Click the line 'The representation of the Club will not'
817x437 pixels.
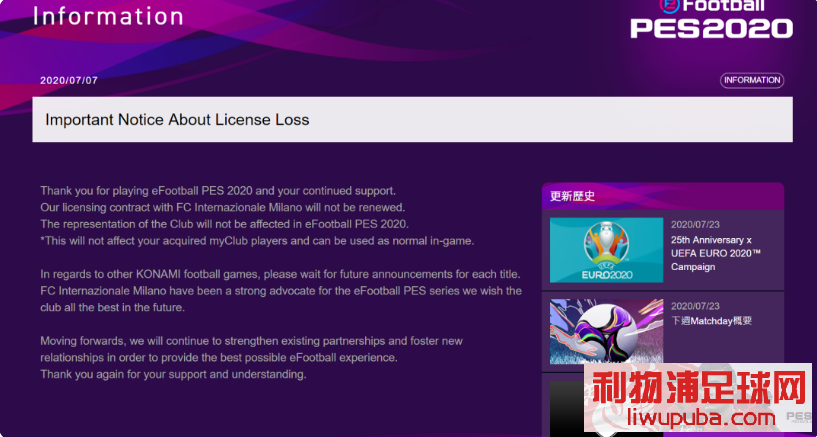coord(225,224)
